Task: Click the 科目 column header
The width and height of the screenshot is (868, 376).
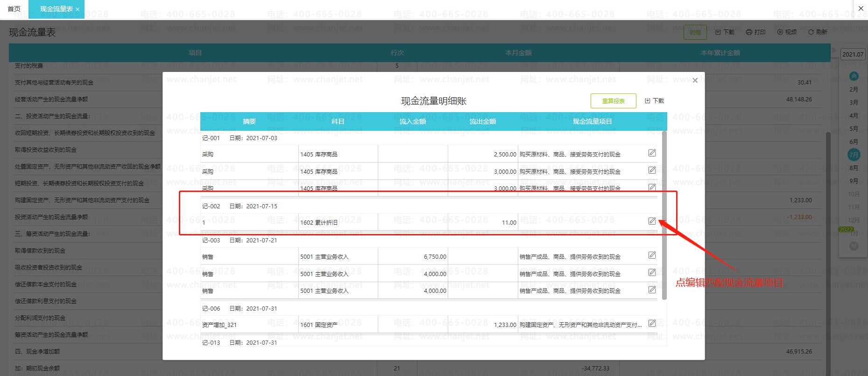Action: (x=338, y=121)
